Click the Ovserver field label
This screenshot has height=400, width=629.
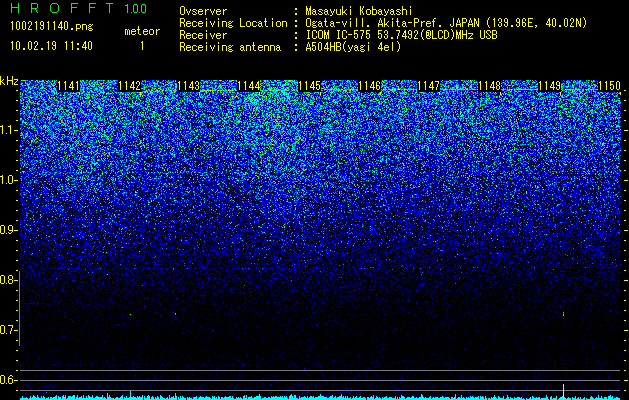tap(203, 11)
